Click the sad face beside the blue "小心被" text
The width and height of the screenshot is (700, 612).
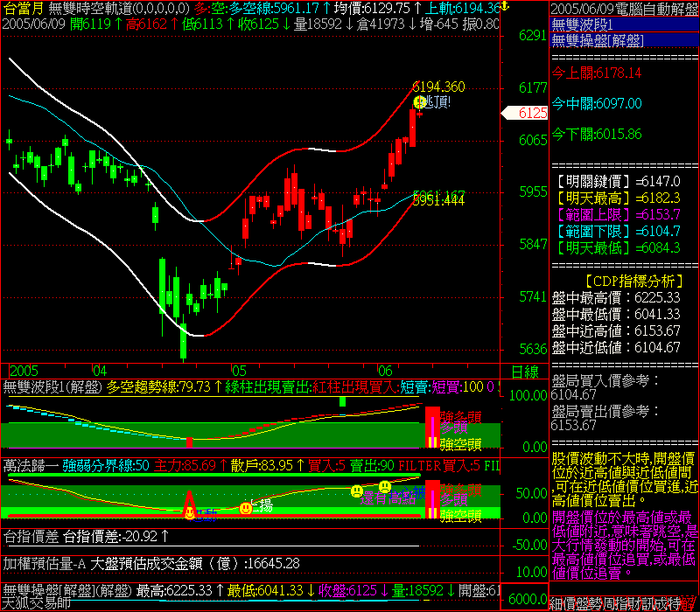[x=385, y=487]
